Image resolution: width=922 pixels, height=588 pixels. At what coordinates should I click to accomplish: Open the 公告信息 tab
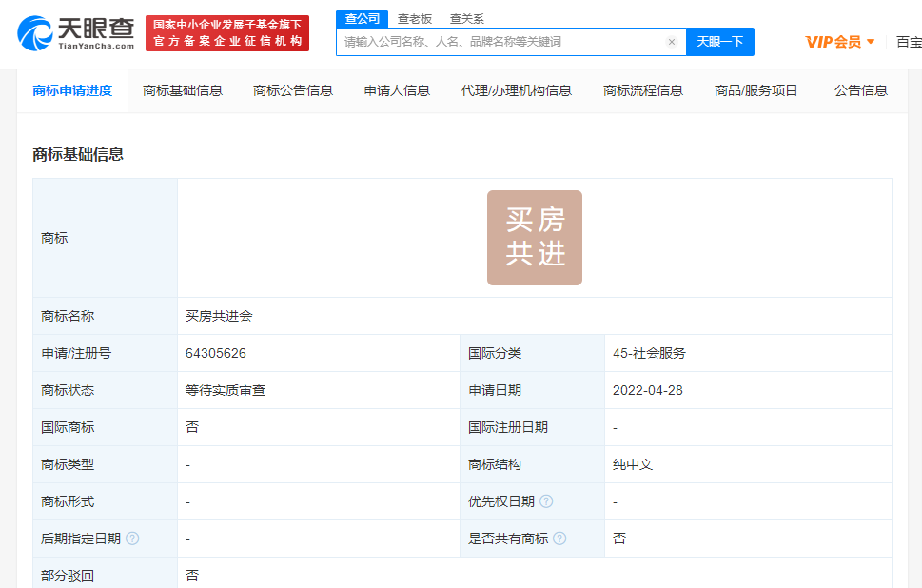tap(861, 90)
